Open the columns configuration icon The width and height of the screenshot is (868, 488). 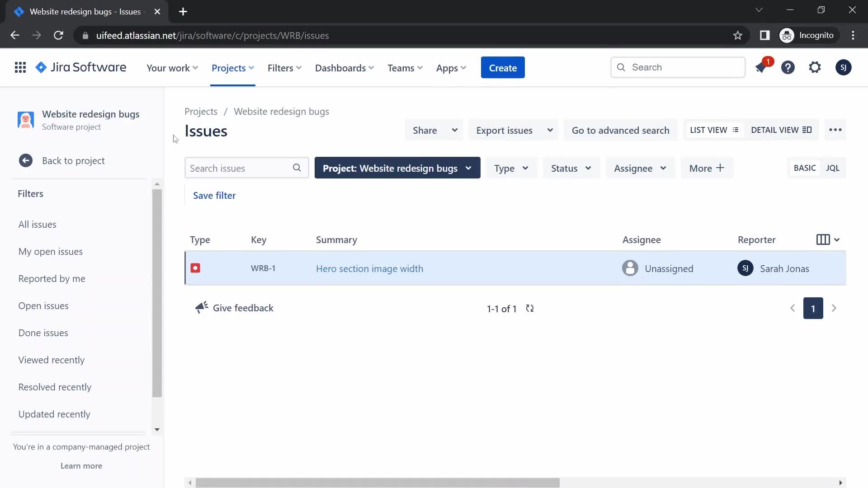[828, 239]
